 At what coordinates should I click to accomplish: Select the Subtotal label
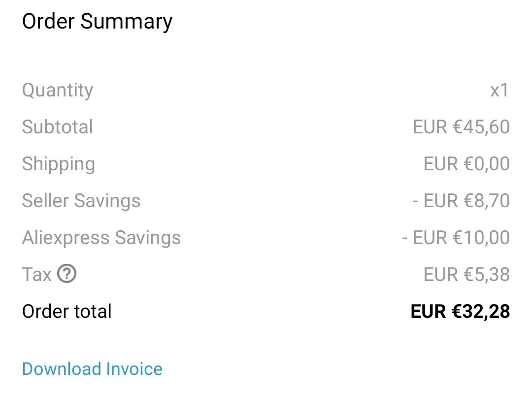pos(57,127)
